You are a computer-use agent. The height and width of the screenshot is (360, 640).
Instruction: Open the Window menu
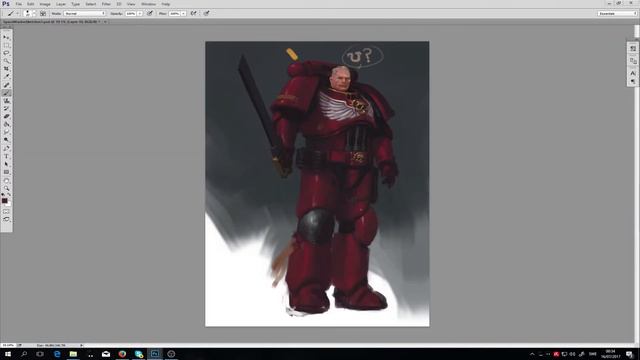coord(149,4)
